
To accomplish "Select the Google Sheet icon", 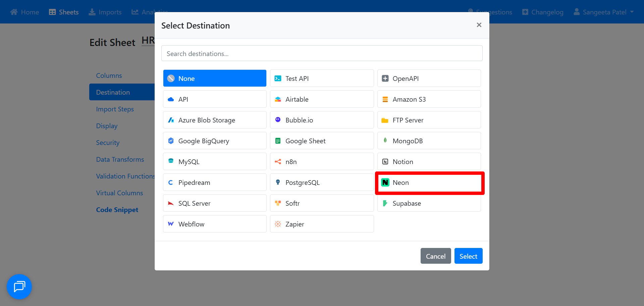I will [278, 141].
